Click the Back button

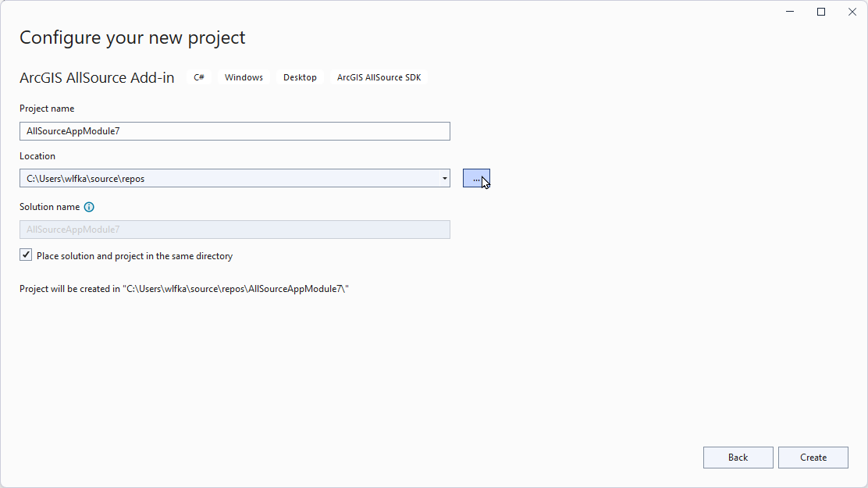click(x=738, y=458)
